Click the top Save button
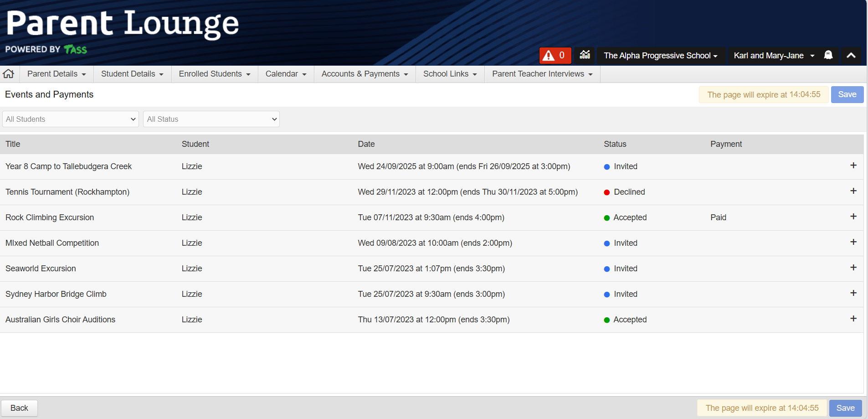Screen dimensions: 868x419 coord(847,94)
